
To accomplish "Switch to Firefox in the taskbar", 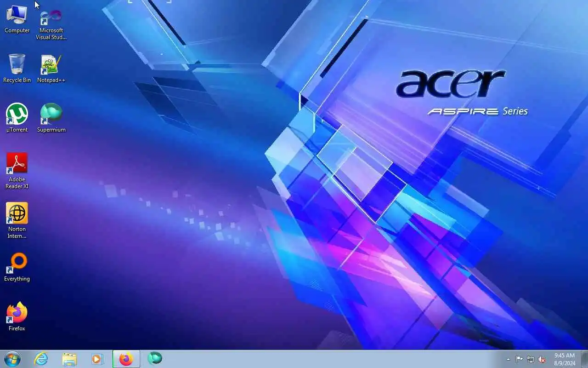I will (x=126, y=359).
